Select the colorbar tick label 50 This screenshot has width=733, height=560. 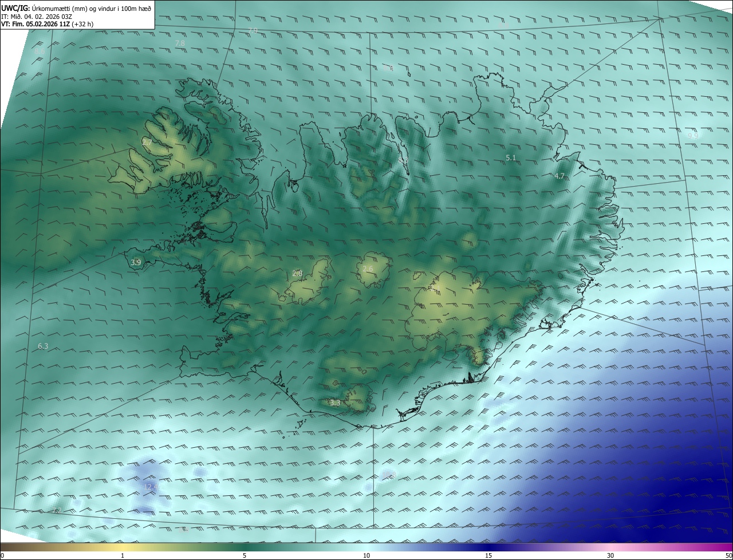[728, 555]
